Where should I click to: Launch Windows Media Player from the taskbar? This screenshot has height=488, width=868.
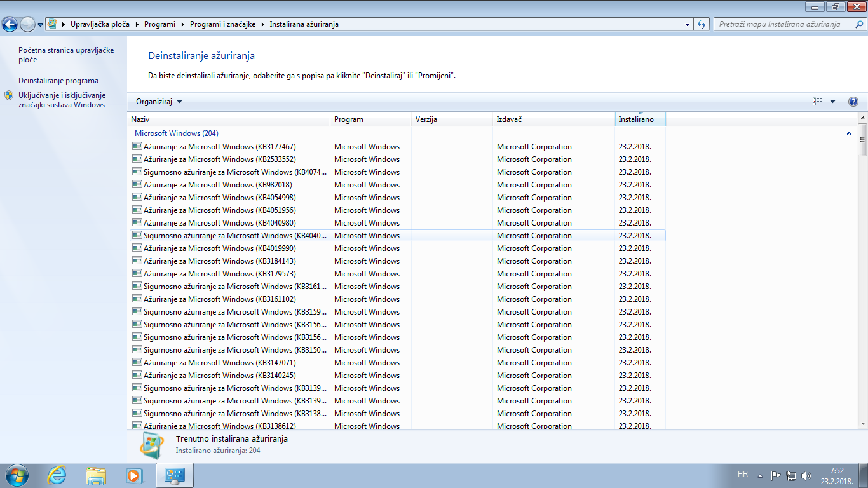pyautogui.click(x=133, y=475)
